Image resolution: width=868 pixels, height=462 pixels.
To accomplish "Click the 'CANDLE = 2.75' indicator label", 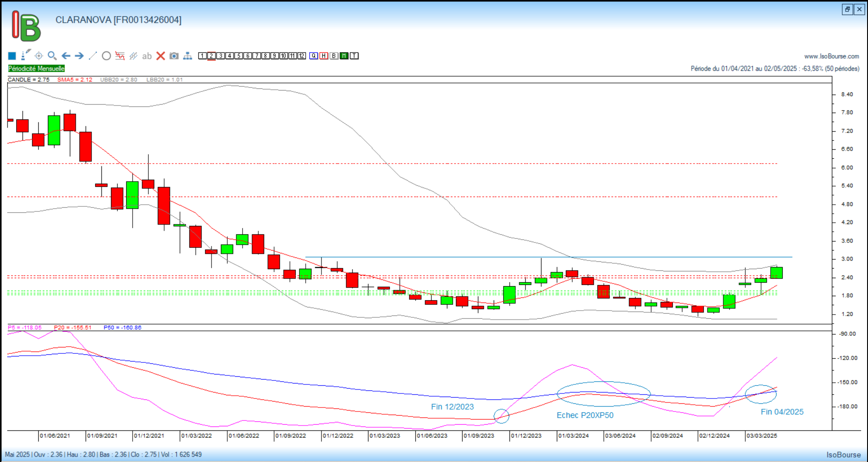I will 28,80.
